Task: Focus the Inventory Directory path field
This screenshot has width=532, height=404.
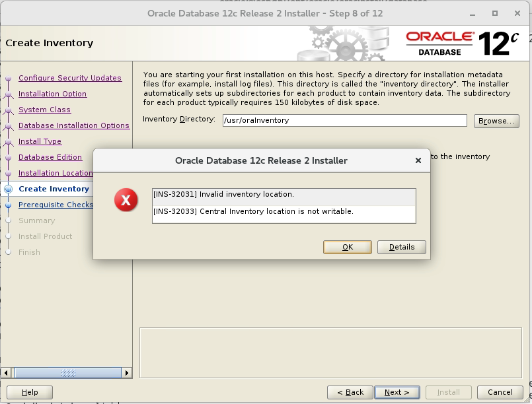Action: click(x=345, y=121)
